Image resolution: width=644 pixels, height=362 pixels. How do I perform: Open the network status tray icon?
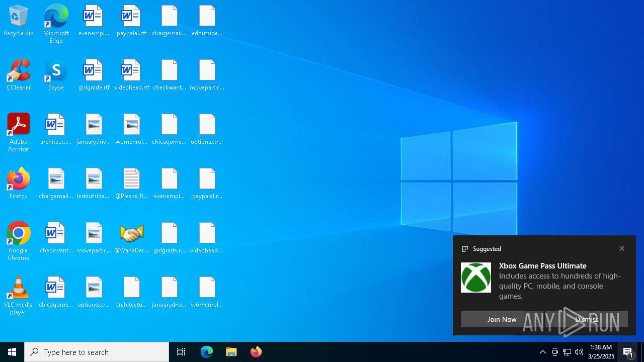[567, 352]
